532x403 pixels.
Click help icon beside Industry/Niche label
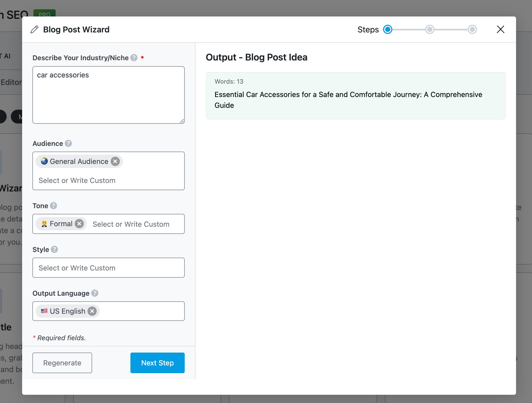(134, 58)
